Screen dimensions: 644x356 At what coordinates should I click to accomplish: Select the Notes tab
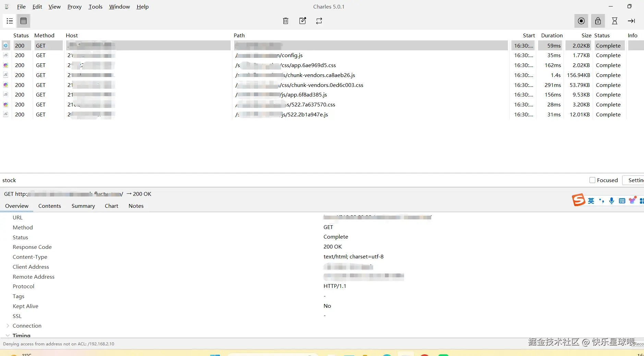136,206
